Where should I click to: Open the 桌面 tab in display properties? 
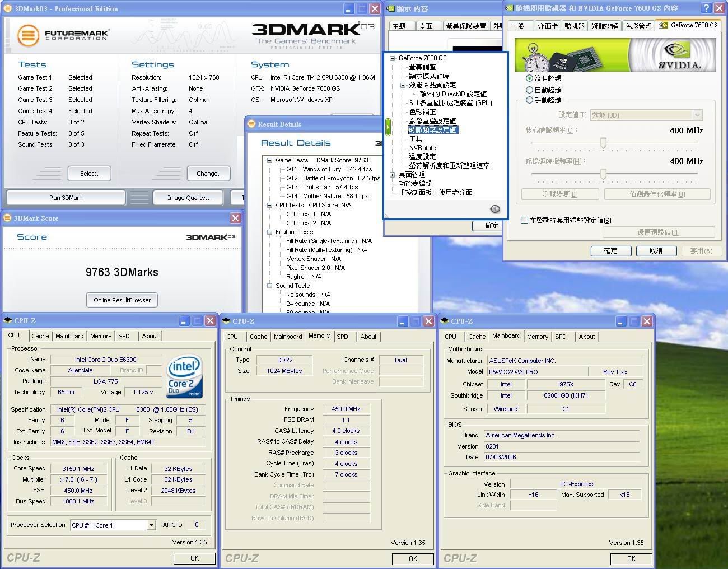(426, 26)
